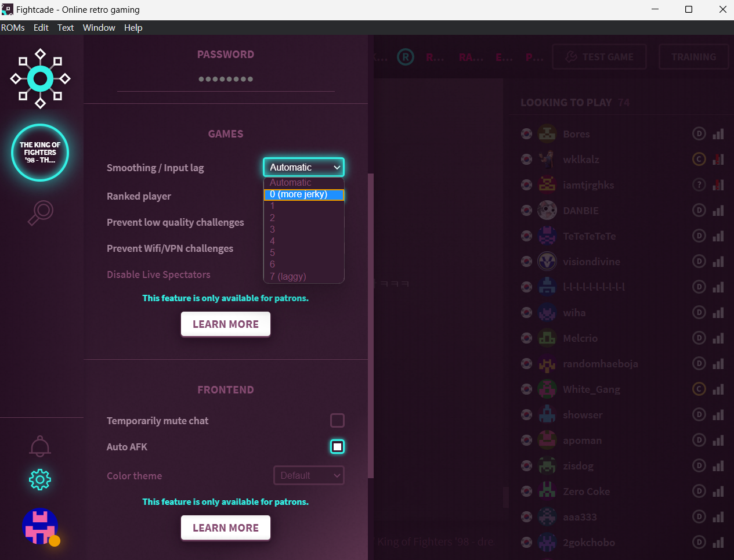This screenshot has width=734, height=560.
Task: Click the connection bars beside TeTeTeTeTe
Action: click(718, 236)
